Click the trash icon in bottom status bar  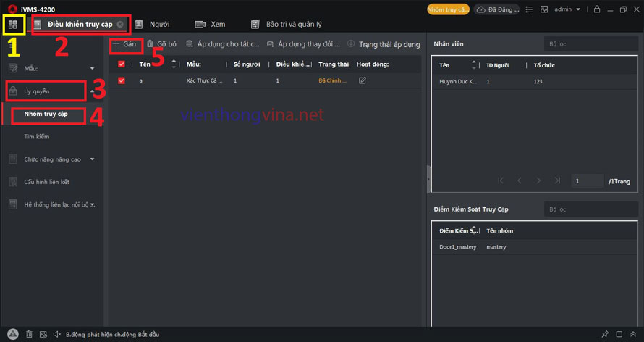point(29,334)
